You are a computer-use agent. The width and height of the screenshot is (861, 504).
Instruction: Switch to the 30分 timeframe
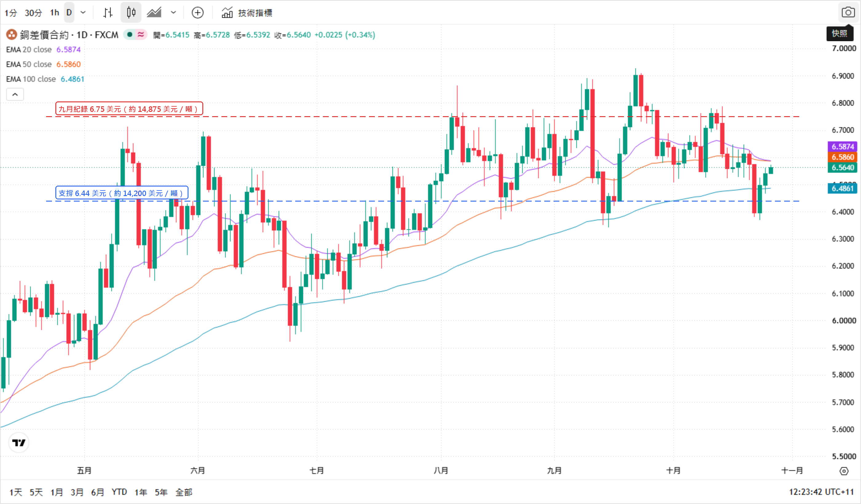(33, 13)
